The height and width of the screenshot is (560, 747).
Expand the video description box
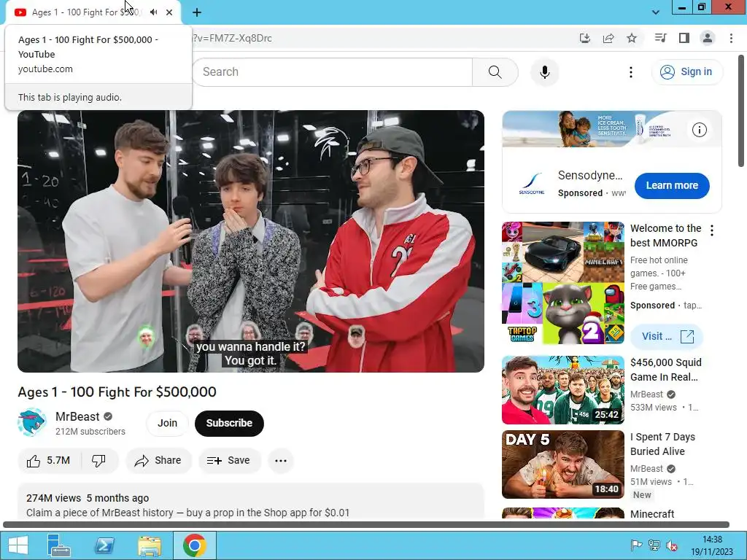tap(251, 502)
